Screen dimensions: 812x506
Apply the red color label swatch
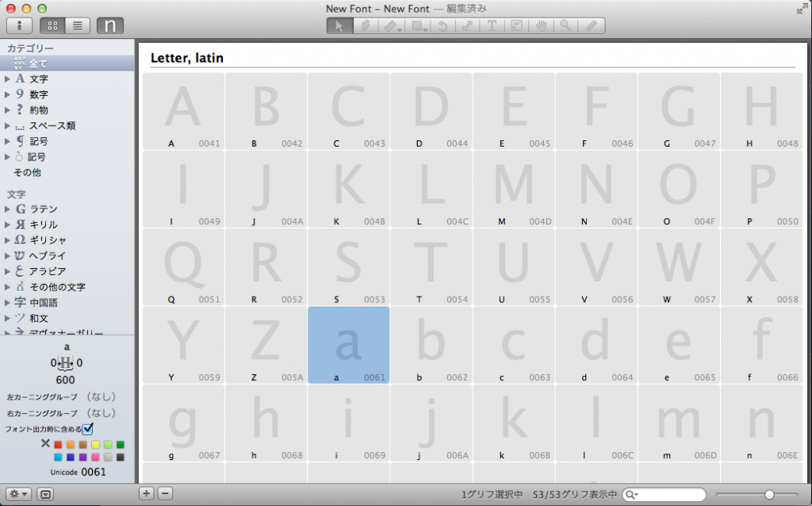(x=58, y=444)
